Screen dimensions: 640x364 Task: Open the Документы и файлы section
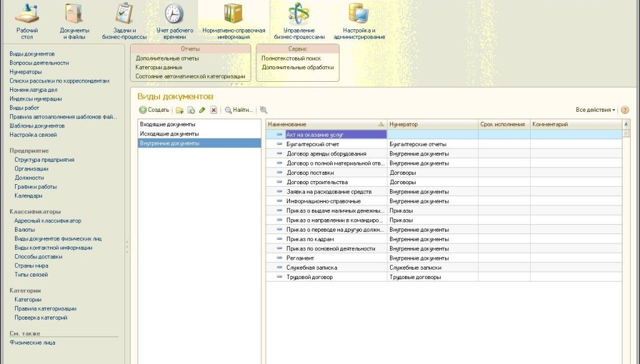tap(74, 21)
